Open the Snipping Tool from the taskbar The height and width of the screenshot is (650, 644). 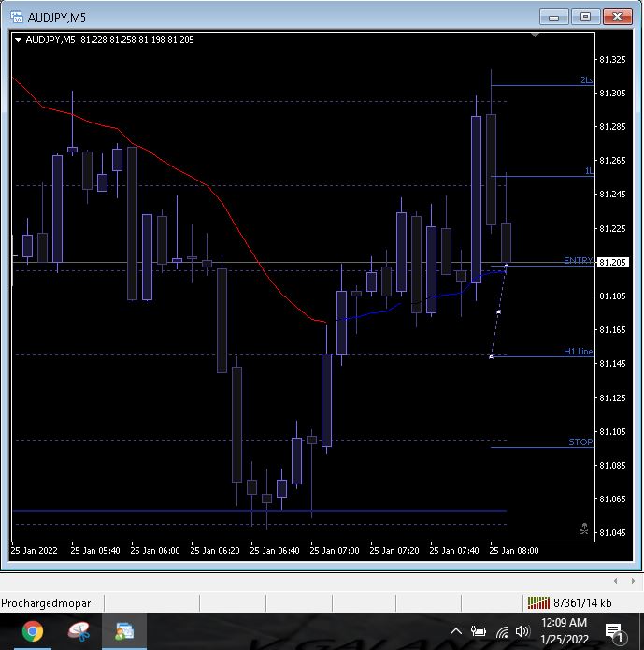coord(79,631)
